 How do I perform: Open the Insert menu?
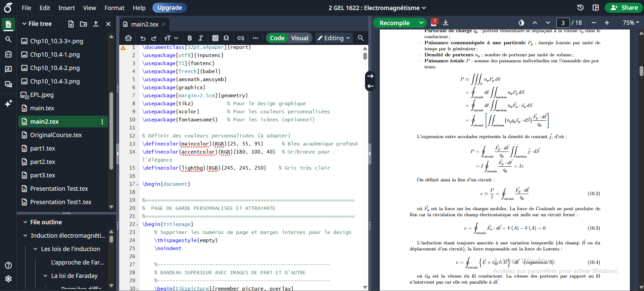tap(66, 8)
